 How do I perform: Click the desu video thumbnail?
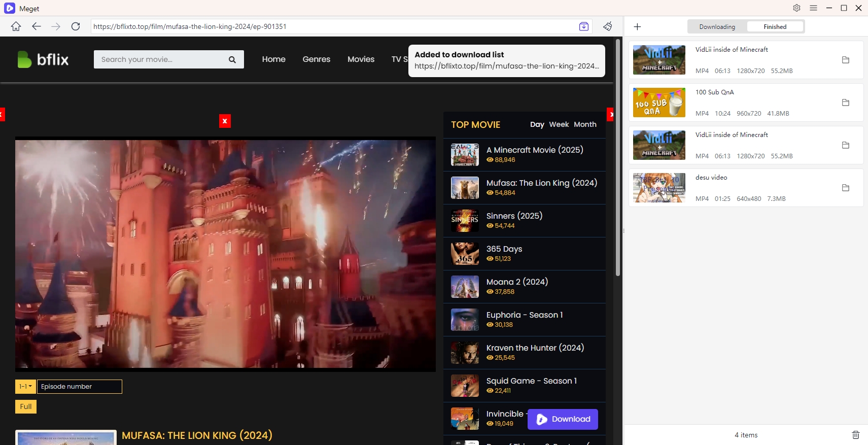pos(659,188)
